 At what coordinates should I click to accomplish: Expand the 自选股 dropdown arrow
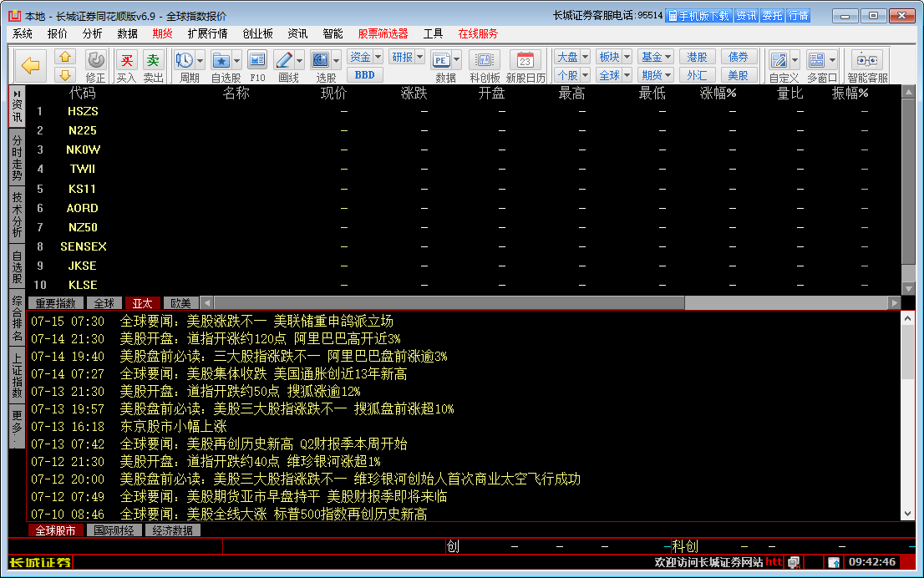tap(237, 60)
